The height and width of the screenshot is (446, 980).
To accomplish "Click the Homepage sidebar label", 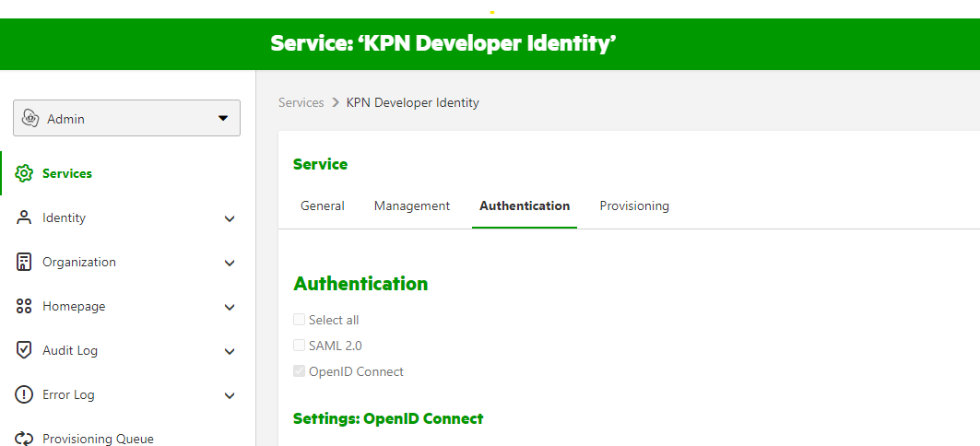I will click(x=74, y=306).
